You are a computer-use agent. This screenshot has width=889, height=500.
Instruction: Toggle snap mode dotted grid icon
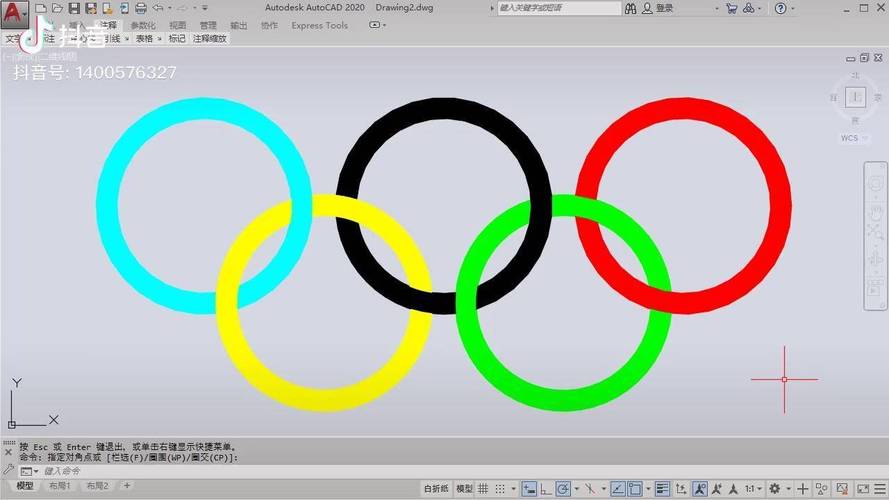[x=500, y=489]
